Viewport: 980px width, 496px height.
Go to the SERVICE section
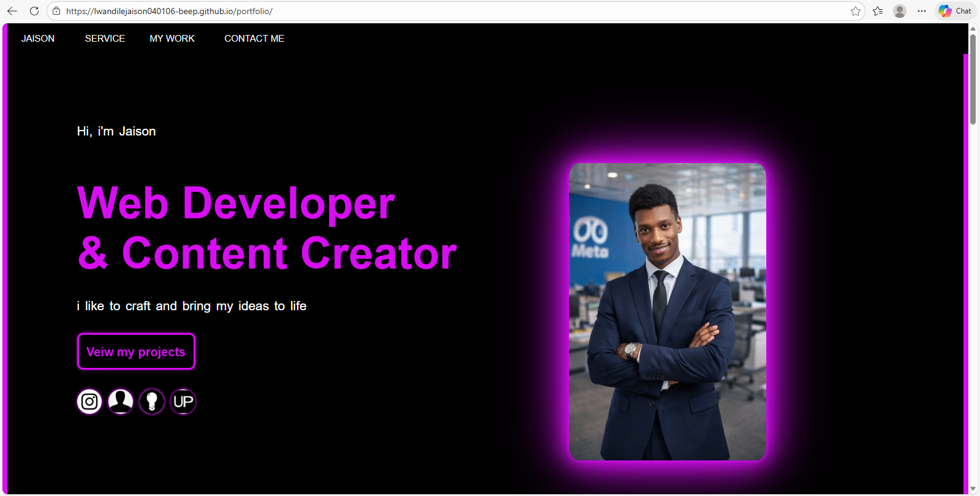pyautogui.click(x=105, y=39)
